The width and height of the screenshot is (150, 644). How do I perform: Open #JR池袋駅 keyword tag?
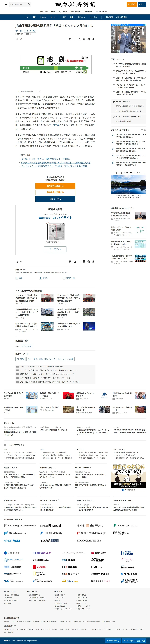click(21, 359)
